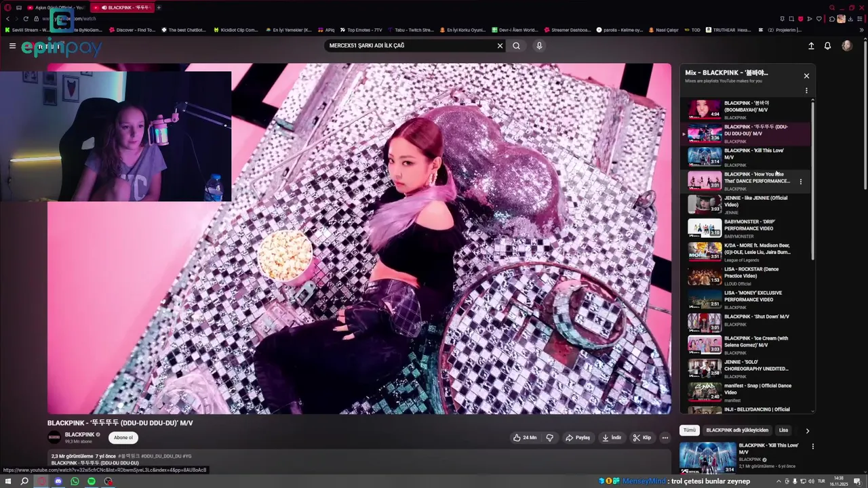Open the YouTube hamburger guide menu
Viewport: 868px width, 488px height.
click(12, 46)
